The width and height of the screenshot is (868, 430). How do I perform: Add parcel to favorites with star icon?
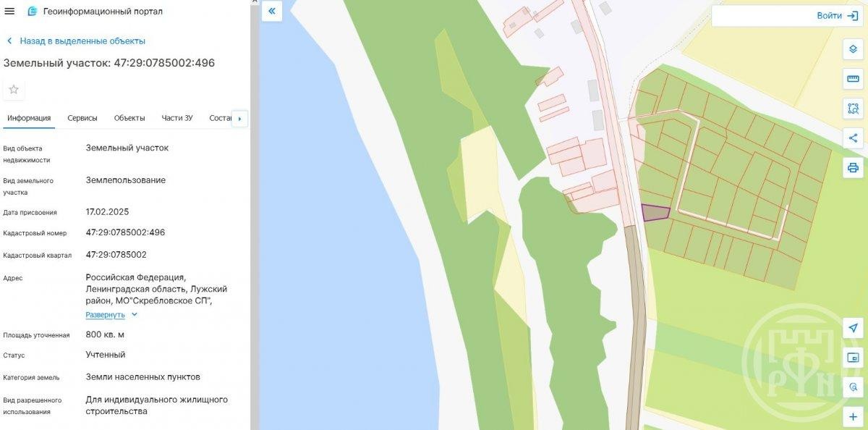coord(14,90)
